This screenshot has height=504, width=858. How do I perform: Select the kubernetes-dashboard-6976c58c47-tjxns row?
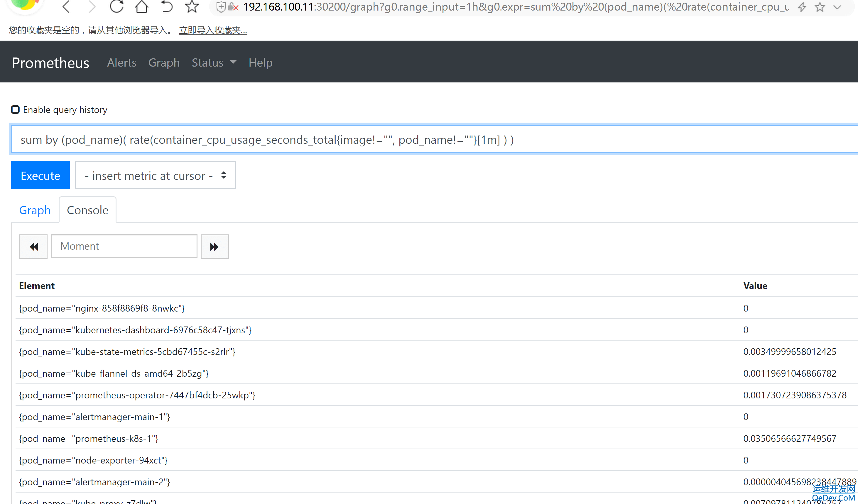437,330
